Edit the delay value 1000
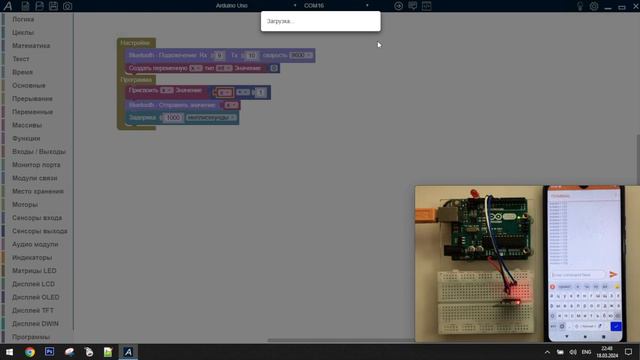The width and height of the screenshot is (640, 360). pos(173,118)
